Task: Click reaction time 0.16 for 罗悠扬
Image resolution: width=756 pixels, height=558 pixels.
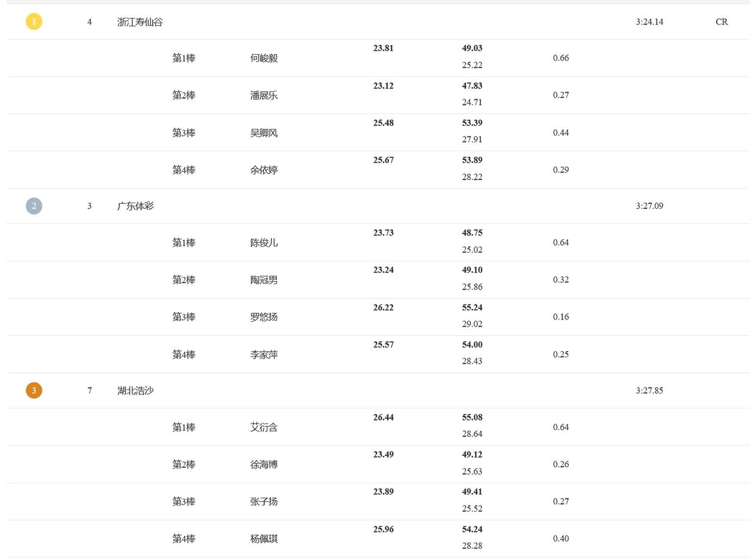Action: coord(561,317)
